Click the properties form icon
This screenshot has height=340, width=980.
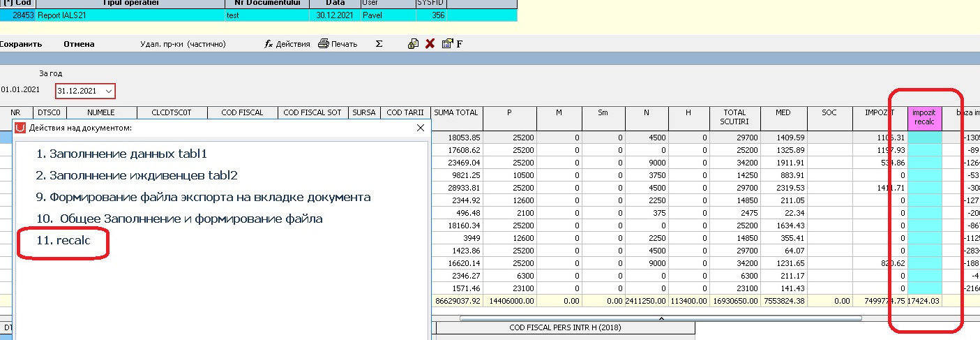tap(448, 44)
